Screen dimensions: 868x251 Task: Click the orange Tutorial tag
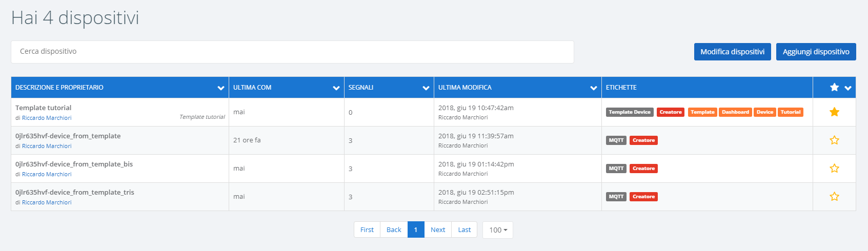coord(791,112)
